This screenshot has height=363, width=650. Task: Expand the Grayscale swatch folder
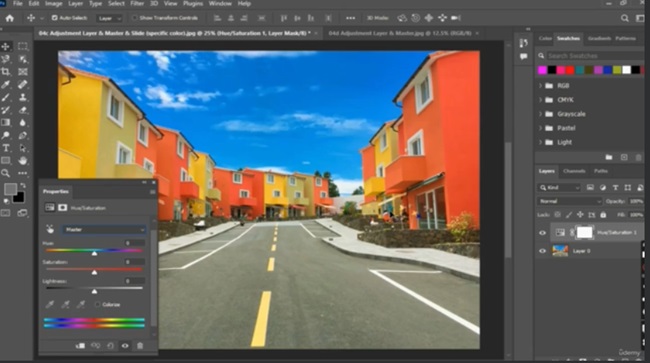(541, 114)
